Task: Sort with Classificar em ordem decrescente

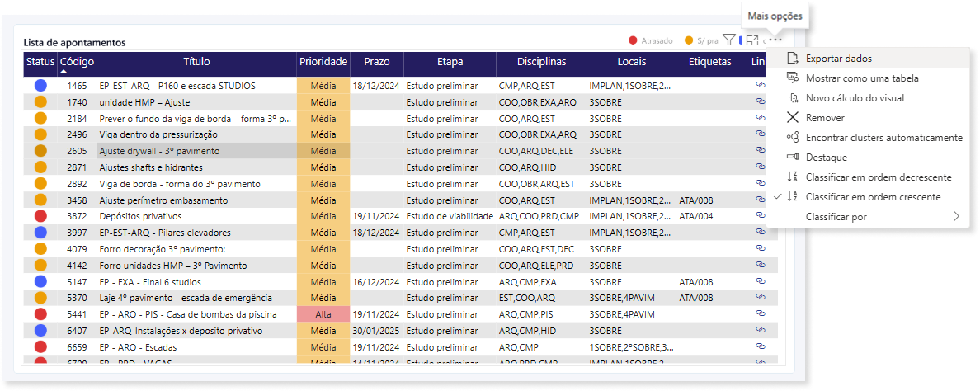Action: click(x=868, y=177)
